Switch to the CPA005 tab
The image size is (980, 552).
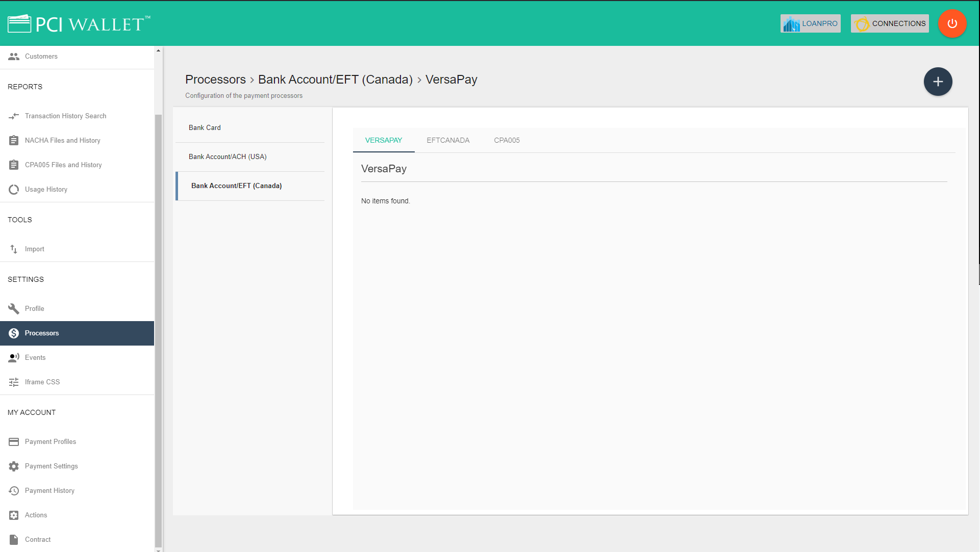tap(507, 140)
